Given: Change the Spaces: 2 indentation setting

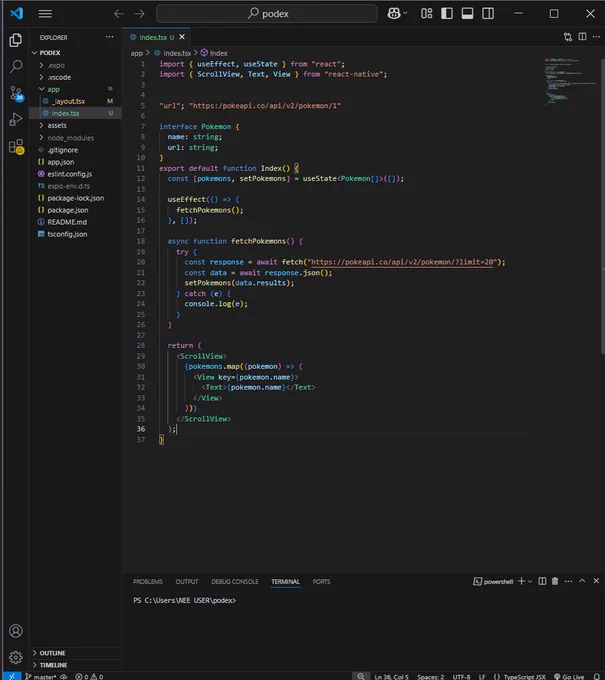Looking at the screenshot, I should coord(431,677).
